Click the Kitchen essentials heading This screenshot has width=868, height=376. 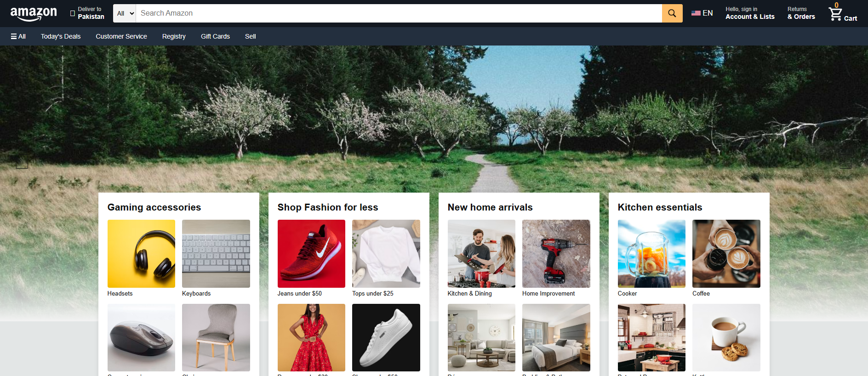coord(660,207)
